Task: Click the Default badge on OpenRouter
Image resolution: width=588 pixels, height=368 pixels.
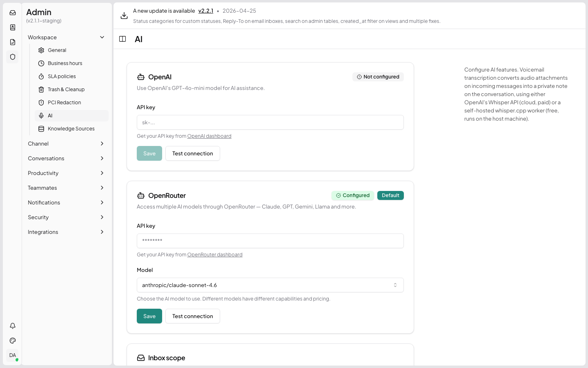Action: pos(390,195)
